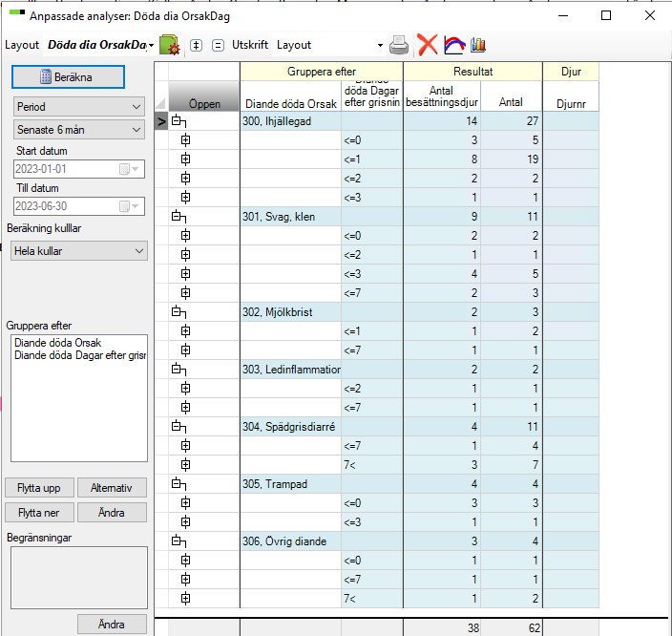Viewport: 672px width, 636px height.
Task: Expand the <=2 row under 303, Ledinflammation
Action: (x=185, y=388)
